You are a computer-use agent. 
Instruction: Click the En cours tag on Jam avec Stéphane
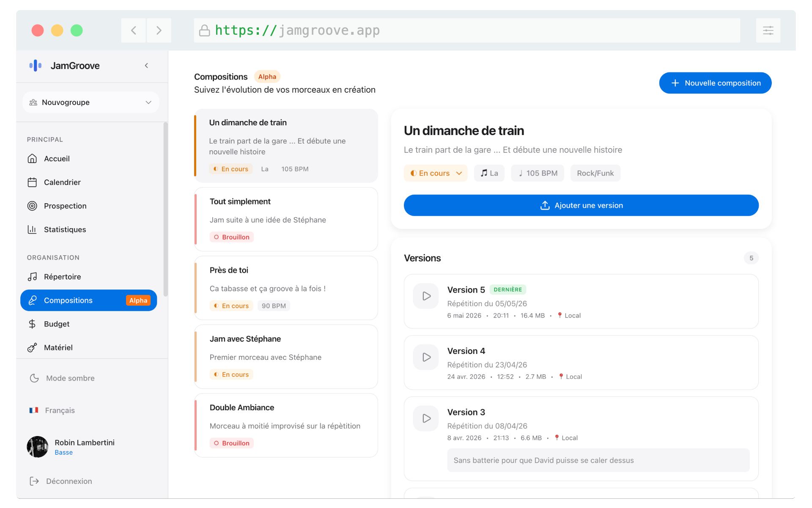pyautogui.click(x=231, y=375)
